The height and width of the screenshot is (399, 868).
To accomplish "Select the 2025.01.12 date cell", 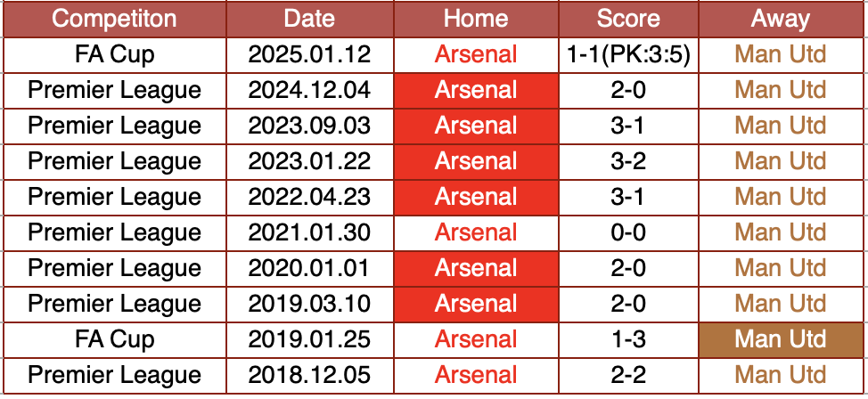I will pyautogui.click(x=309, y=54).
